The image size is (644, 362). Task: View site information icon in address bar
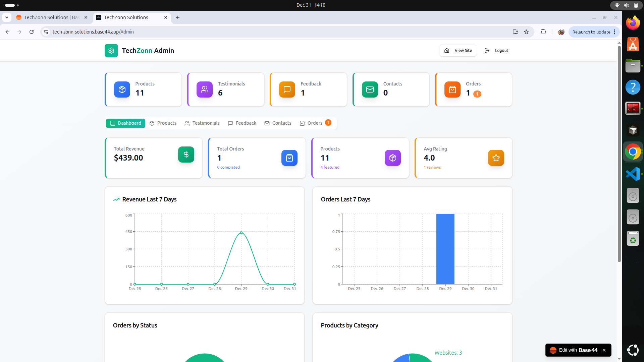click(46, 32)
